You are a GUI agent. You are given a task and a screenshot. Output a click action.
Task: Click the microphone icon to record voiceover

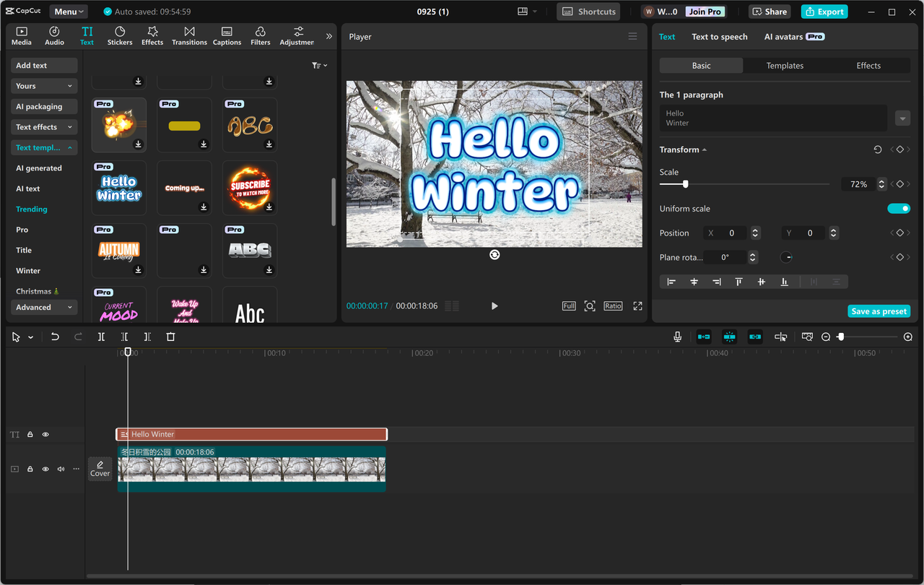(x=677, y=337)
